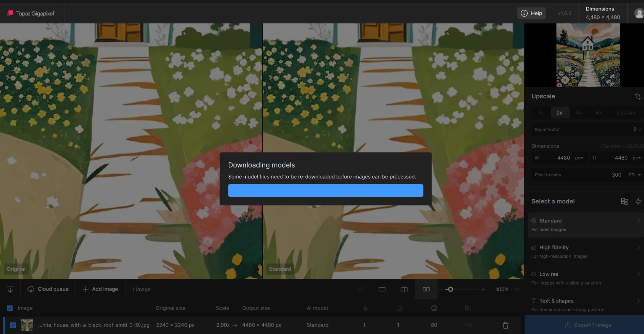Click the crop icon beside Upscale
The image size is (644, 334).
point(638,96)
